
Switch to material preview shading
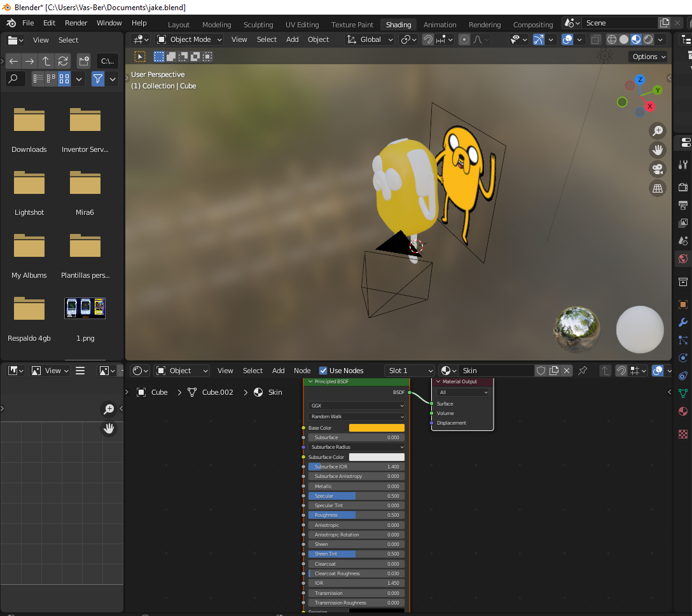pos(636,39)
